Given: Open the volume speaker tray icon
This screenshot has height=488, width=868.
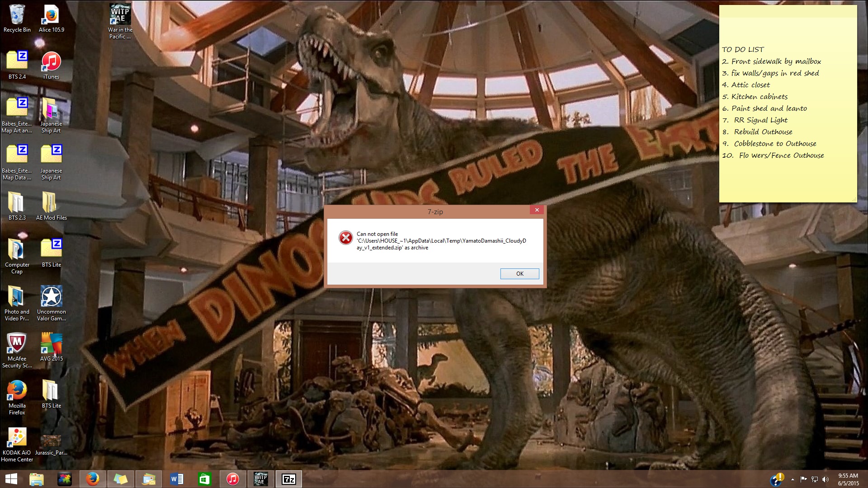Looking at the screenshot, I should point(826,479).
